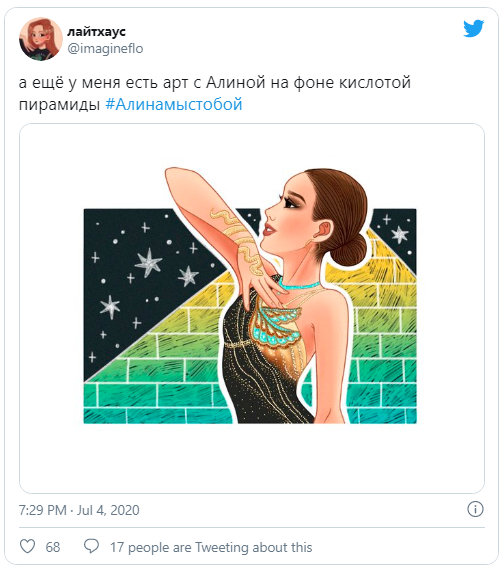Viewport: 504px width, 573px height.
Task: Click the tweet text about арт с Алиной
Action: coord(215,93)
